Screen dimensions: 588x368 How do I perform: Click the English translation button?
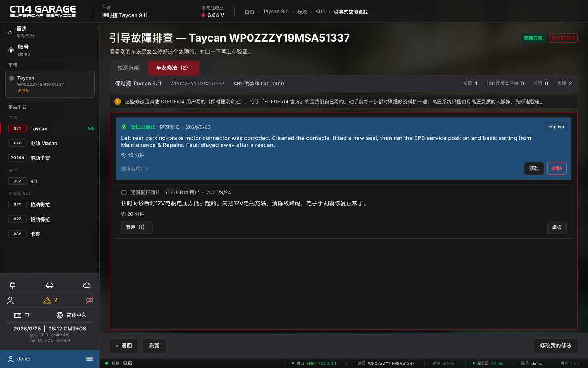click(556, 127)
